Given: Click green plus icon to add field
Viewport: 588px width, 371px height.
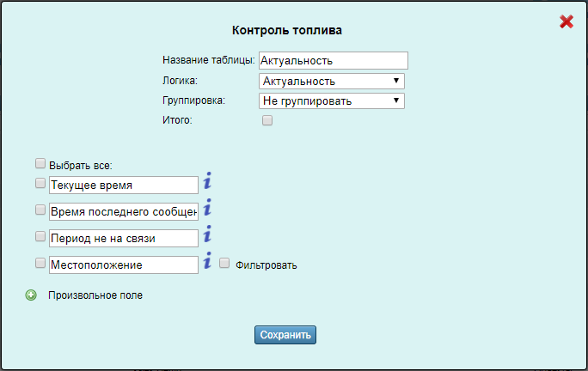Looking at the screenshot, I should (32, 295).
